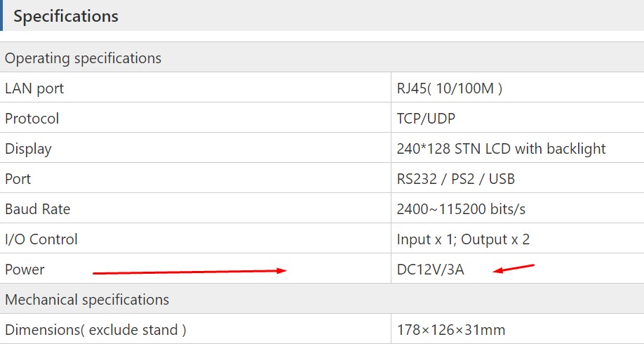644x344 pixels.
Task: Click the Baud Rate label
Action: [38, 209]
